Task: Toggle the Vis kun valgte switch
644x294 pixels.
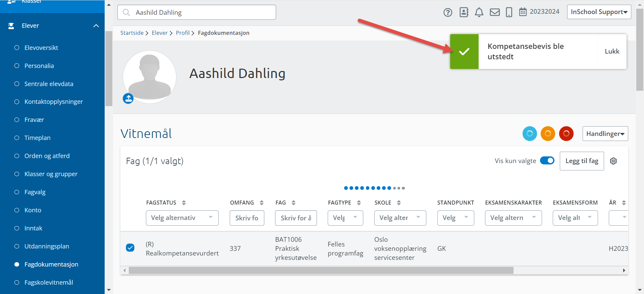Action: point(547,161)
